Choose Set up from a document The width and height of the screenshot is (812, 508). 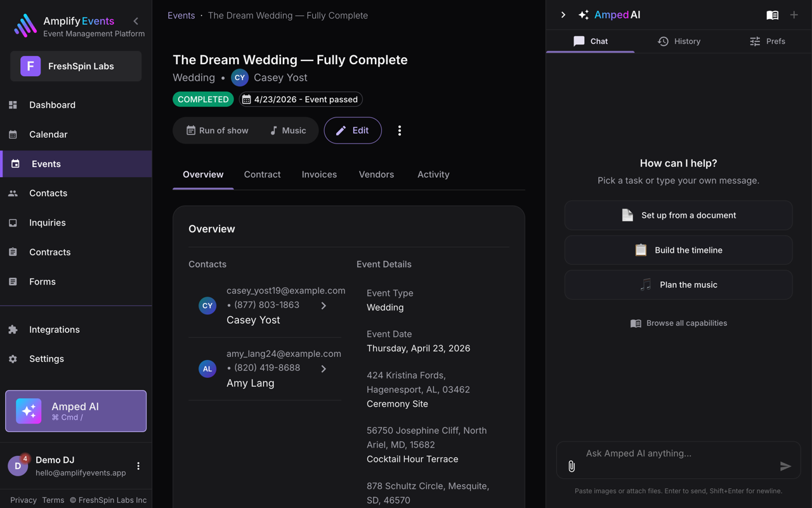[x=679, y=215]
